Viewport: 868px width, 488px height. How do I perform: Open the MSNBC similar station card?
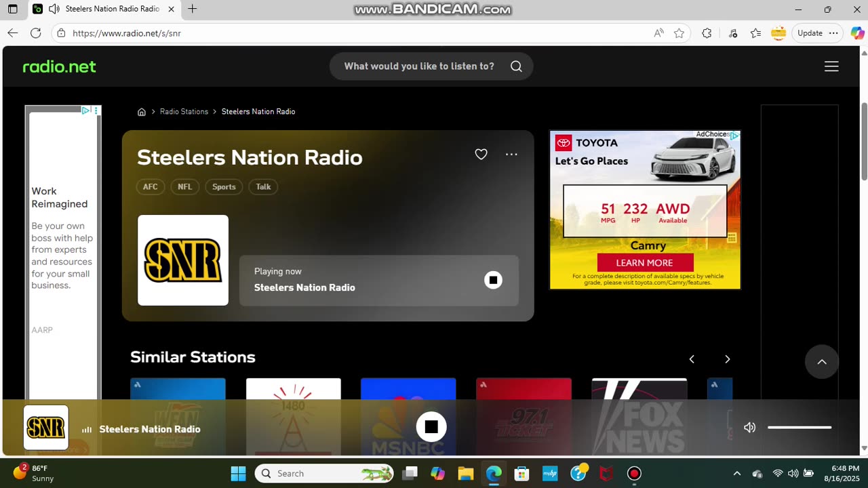(408, 416)
